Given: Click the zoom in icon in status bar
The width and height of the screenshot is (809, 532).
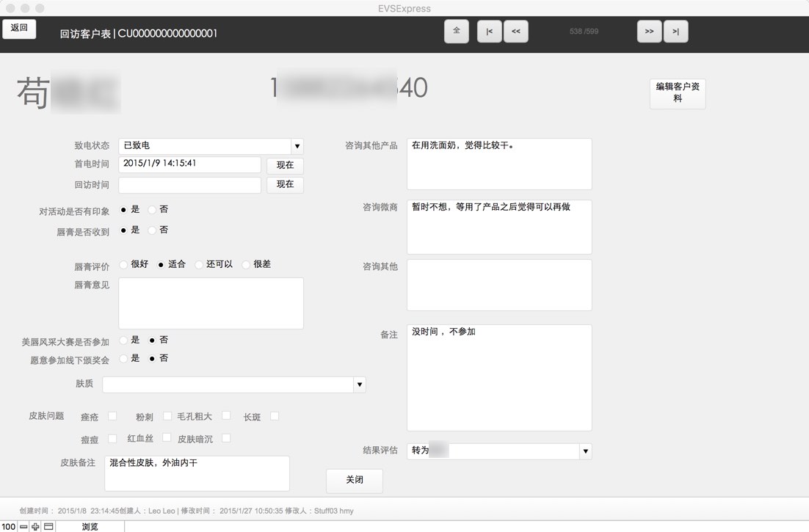Looking at the screenshot, I should click(35, 526).
